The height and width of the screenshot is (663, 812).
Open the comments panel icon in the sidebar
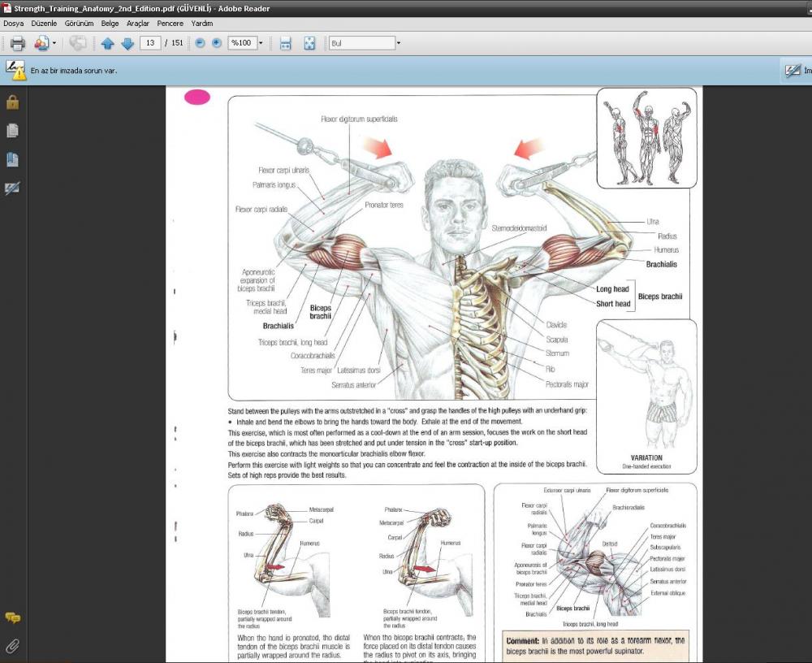(x=12, y=617)
